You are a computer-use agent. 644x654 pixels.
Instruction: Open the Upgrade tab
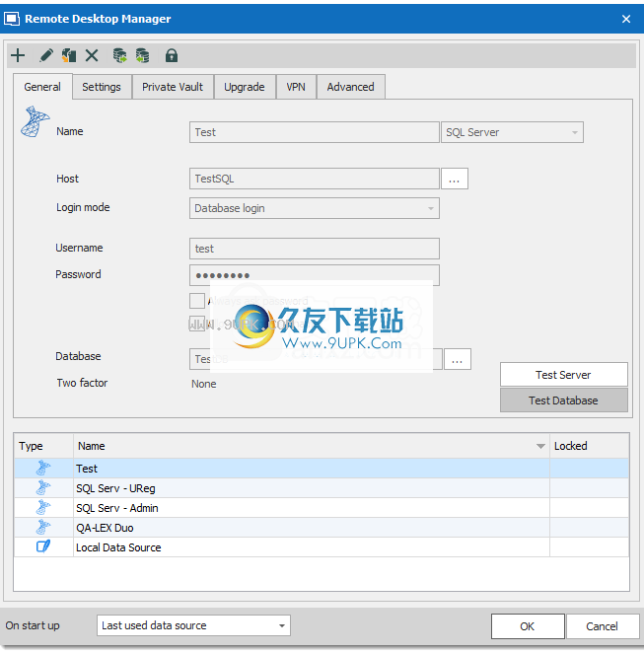(x=245, y=87)
